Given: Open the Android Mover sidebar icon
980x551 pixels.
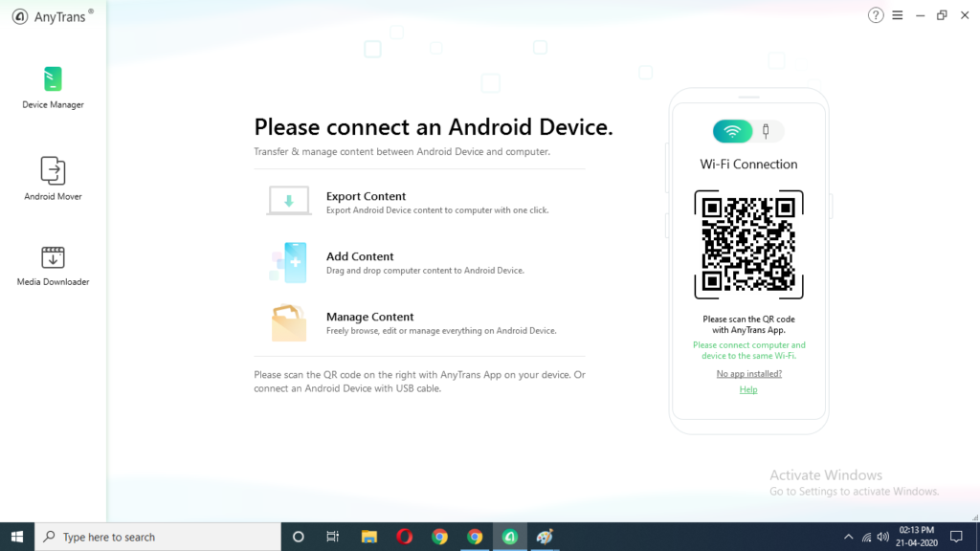Looking at the screenshot, I should [x=54, y=170].
